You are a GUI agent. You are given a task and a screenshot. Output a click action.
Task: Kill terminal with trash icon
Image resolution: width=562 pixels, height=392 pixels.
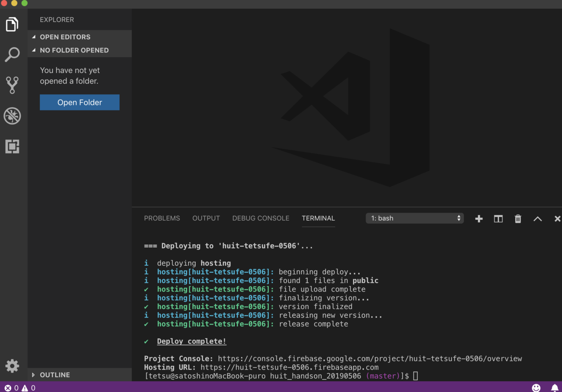(518, 218)
